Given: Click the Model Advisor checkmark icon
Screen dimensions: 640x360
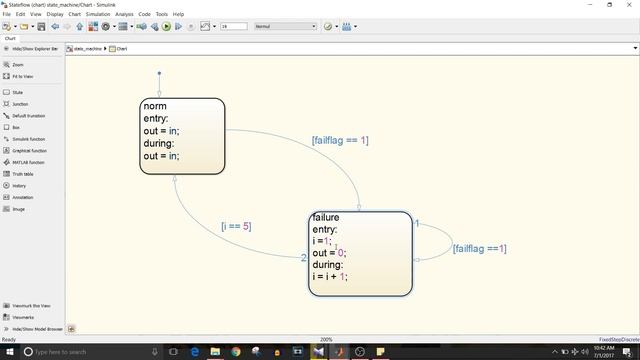Looking at the screenshot, I should pos(328,27).
